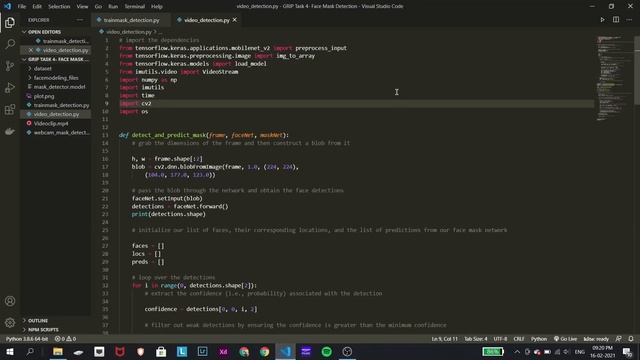This screenshot has width=640, height=360.
Task: Open Google Chrome from the taskbar
Action: [x=264, y=351]
